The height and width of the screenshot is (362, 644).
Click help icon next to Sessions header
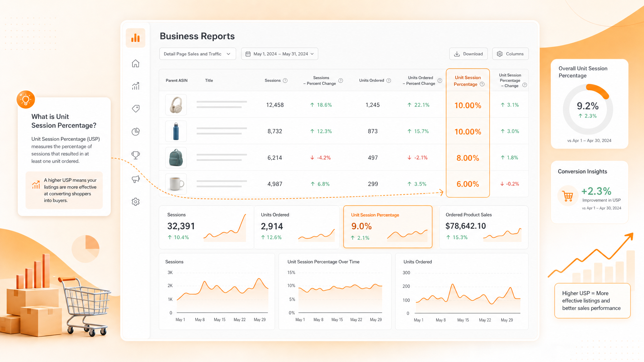tap(285, 80)
